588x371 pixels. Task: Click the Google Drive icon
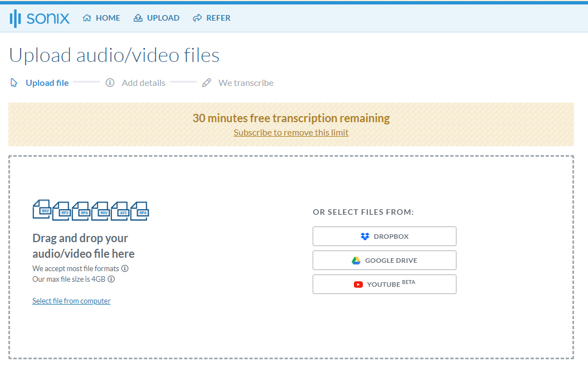(357, 260)
